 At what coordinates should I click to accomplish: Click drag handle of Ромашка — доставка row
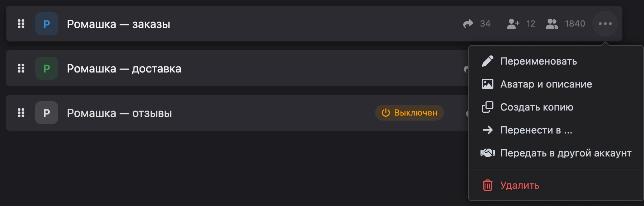pyautogui.click(x=21, y=68)
